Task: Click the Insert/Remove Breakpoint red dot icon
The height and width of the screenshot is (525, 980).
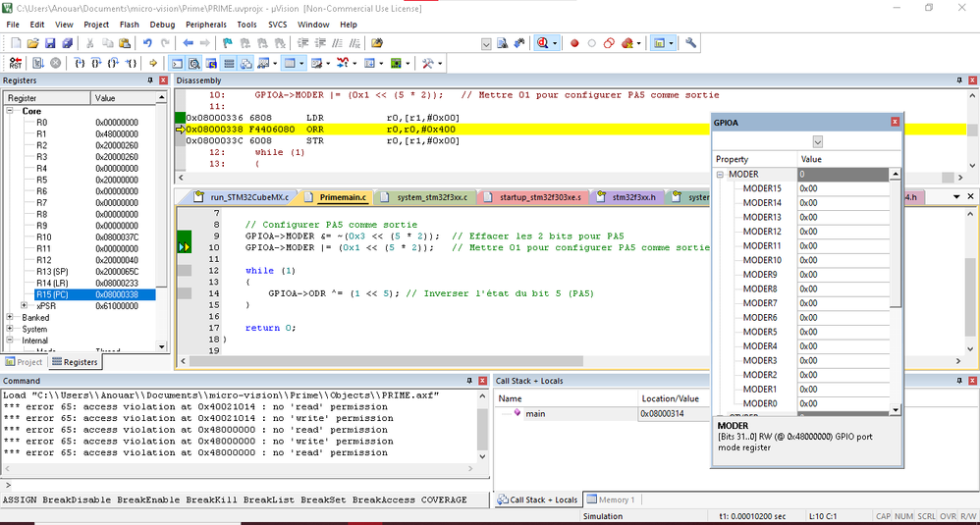Action: click(x=574, y=43)
